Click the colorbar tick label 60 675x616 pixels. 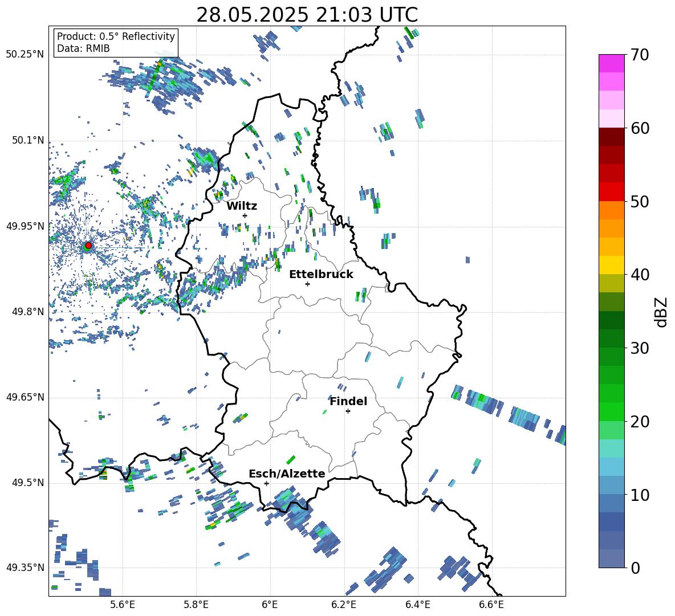(640, 128)
